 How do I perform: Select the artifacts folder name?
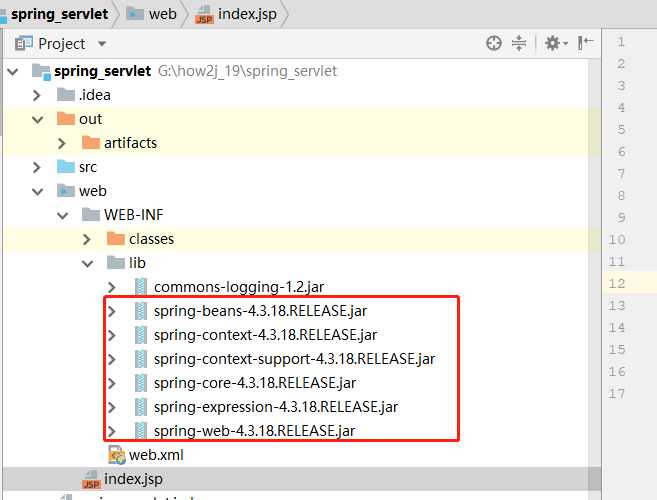(130, 143)
